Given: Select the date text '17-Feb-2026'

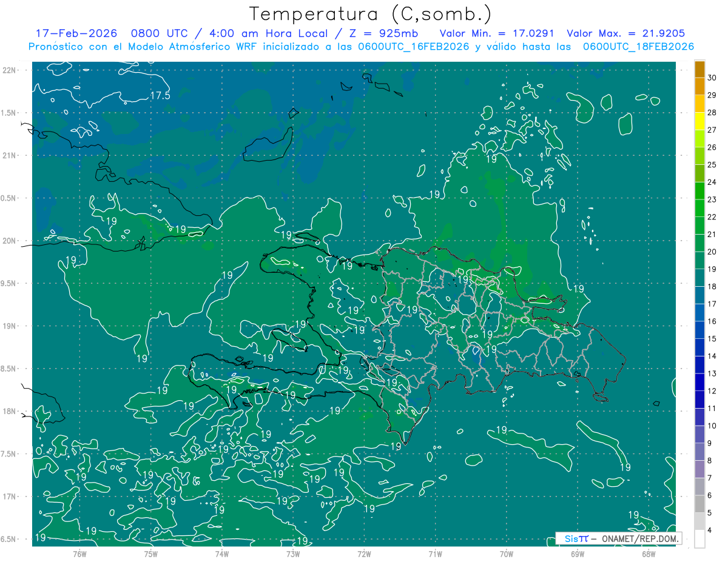Looking at the screenshot, I should (x=76, y=33).
